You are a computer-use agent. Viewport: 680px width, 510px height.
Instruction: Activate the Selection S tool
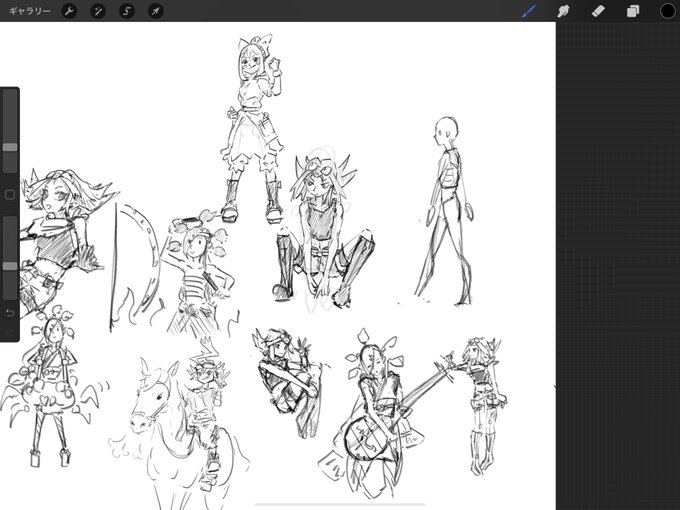click(x=127, y=11)
